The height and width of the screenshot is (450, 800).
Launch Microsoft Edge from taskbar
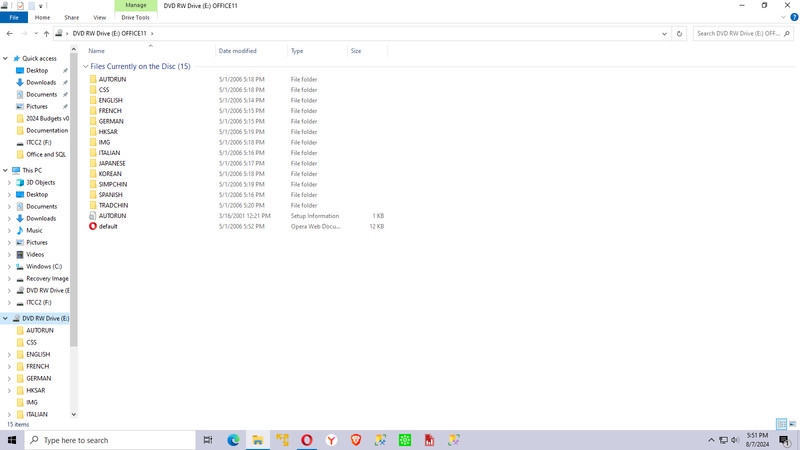click(233, 440)
